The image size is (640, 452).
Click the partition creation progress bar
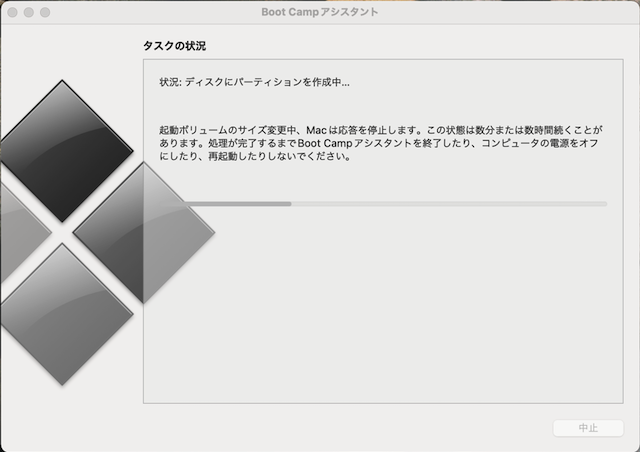[x=383, y=204]
